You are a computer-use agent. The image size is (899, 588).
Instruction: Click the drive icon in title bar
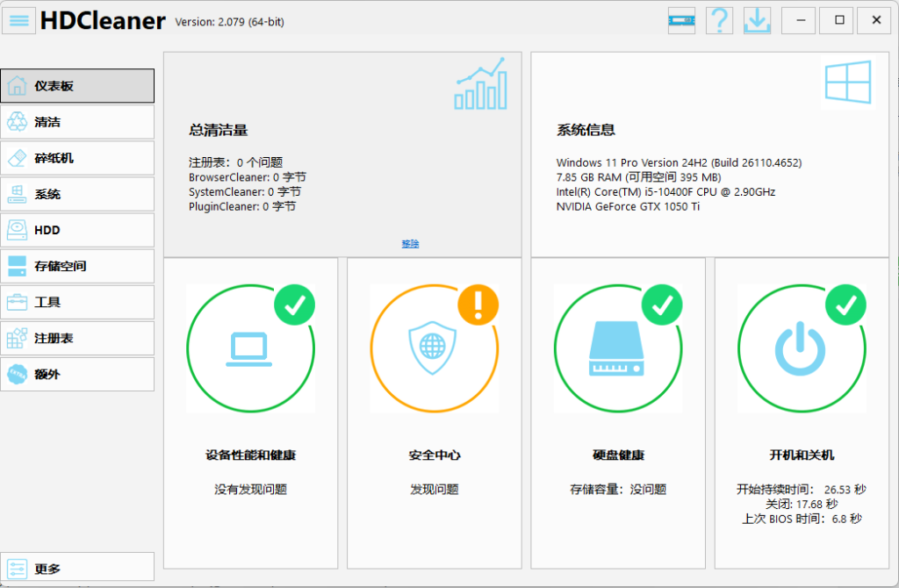pos(681,20)
